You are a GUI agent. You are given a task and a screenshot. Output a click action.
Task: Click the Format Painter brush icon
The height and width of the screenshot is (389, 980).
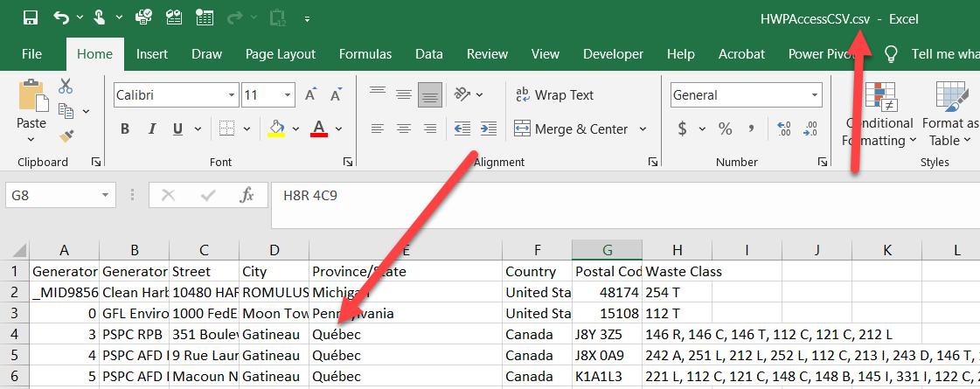coord(66,135)
